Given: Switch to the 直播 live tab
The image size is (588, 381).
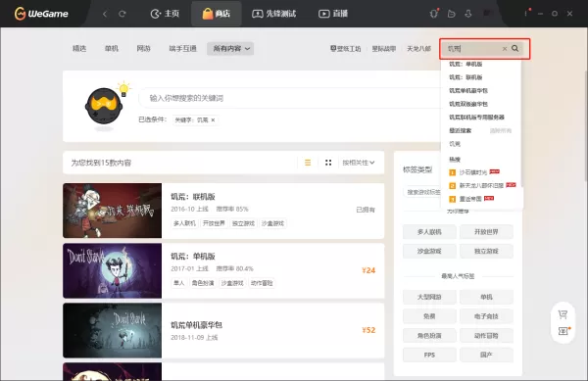Looking at the screenshot, I should (x=333, y=14).
